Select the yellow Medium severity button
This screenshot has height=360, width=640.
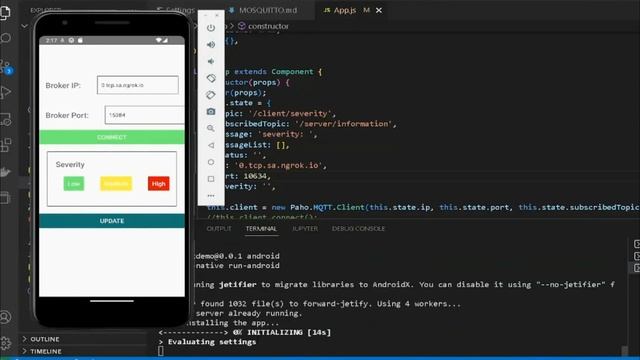pyautogui.click(x=116, y=184)
